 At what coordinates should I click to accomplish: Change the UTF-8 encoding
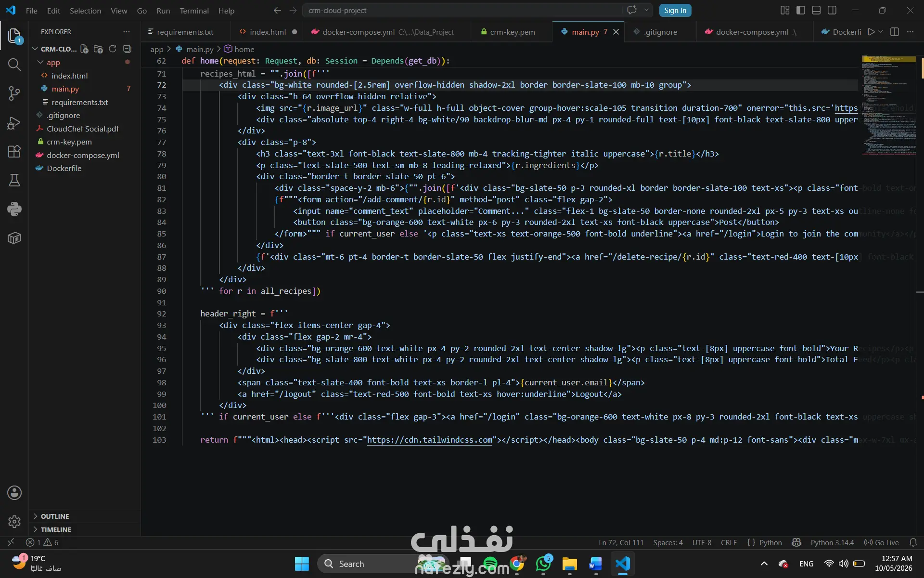tap(702, 542)
